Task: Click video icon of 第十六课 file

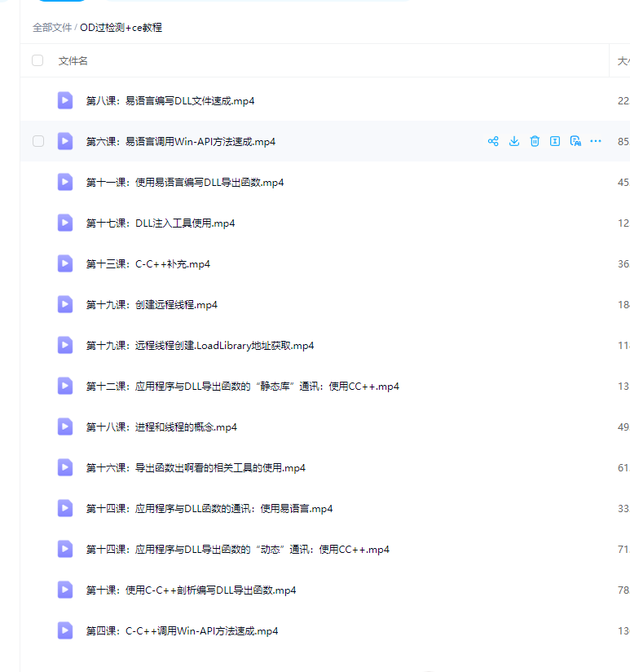Action: 65,467
